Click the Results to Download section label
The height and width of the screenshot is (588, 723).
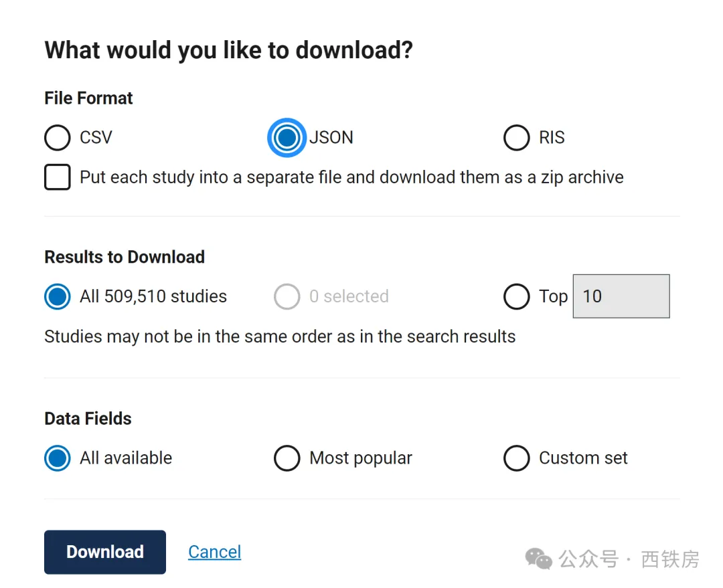125,257
